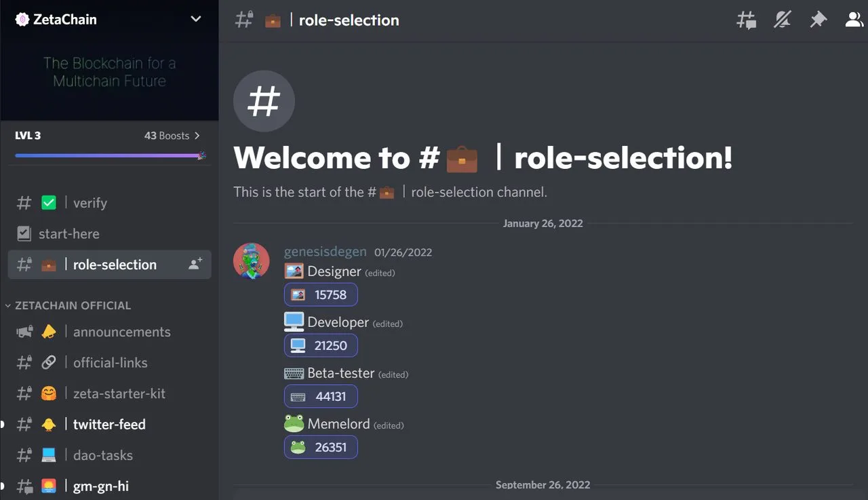Toggle the member list icon
Screen dimensions: 868x500
point(854,20)
